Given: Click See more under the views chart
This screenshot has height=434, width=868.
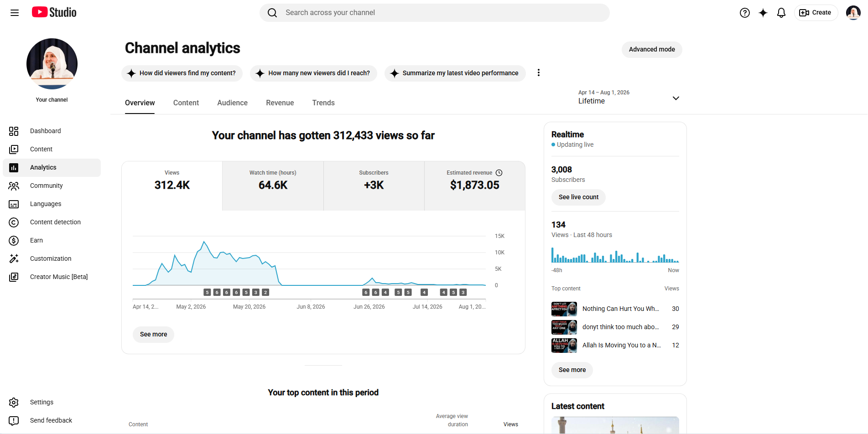Looking at the screenshot, I should pos(153,335).
